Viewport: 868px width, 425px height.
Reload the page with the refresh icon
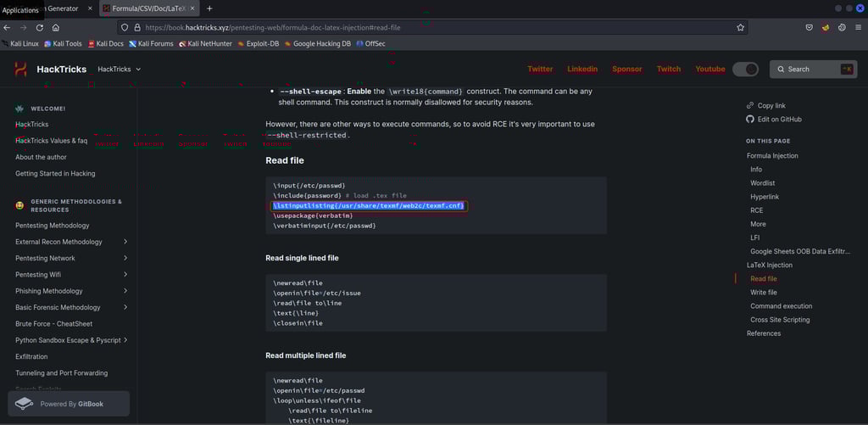(x=39, y=27)
